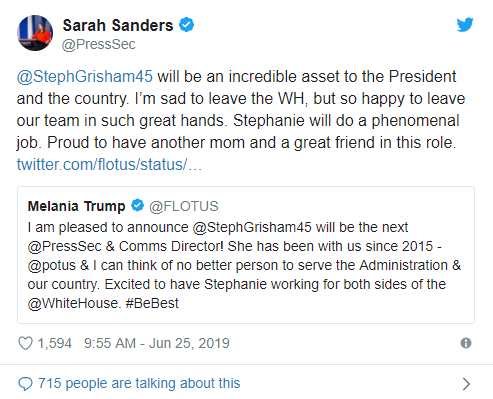Open the 9:55 AM - Jun 25, 2019 timestamp
The width and height of the screenshot is (493, 399).
pyautogui.click(x=157, y=343)
